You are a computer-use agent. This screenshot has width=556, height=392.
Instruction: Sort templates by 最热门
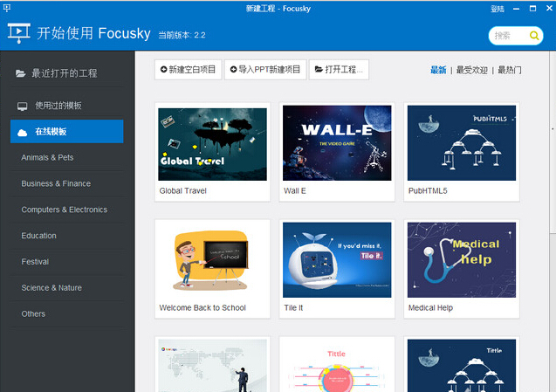[510, 70]
